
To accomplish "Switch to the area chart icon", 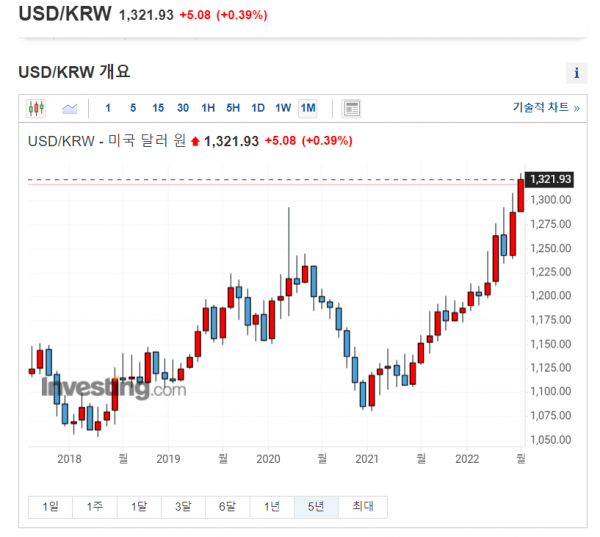I will 70,108.
